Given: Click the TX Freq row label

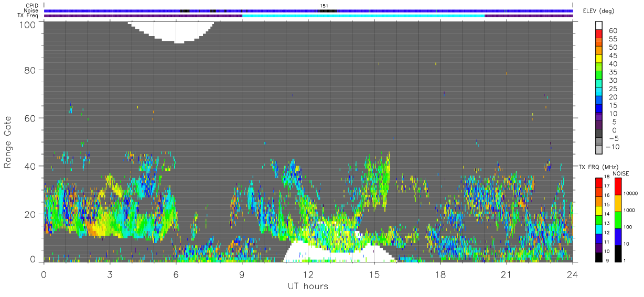Looking at the screenshot, I should click(28, 16).
